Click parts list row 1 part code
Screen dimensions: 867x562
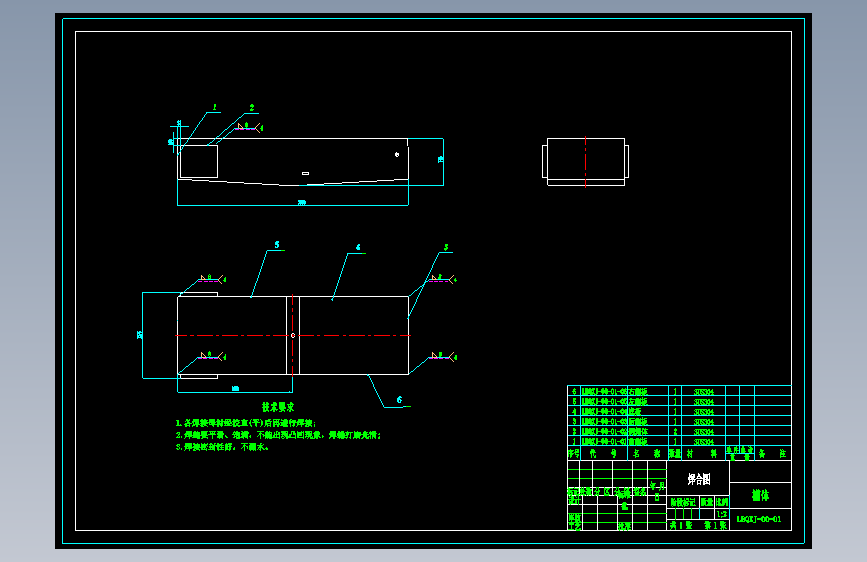[604, 441]
